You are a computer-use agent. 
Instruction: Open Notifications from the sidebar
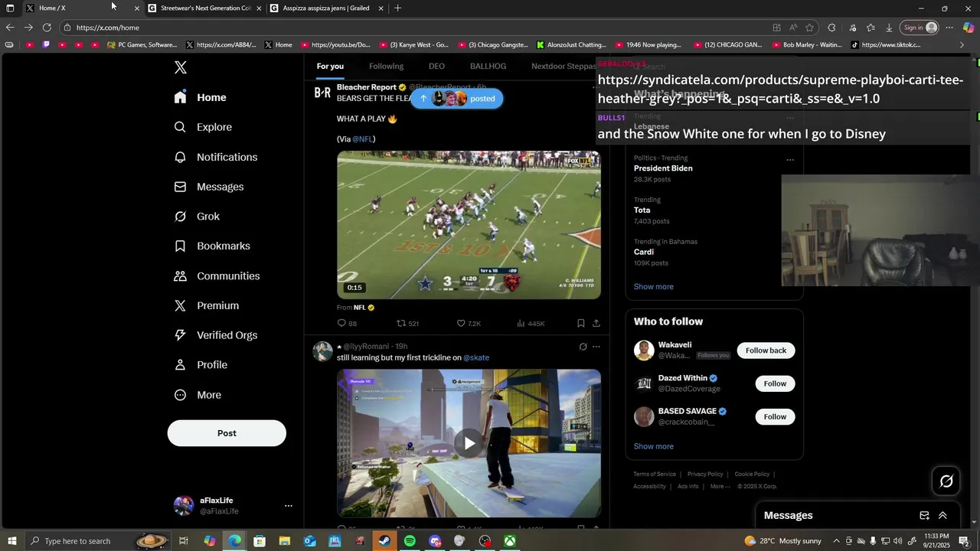click(x=215, y=157)
